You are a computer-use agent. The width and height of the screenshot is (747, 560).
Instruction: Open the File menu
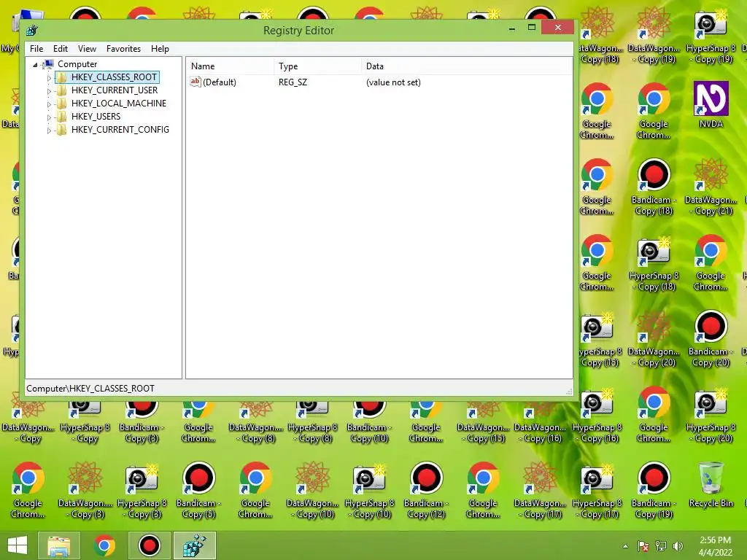click(36, 49)
